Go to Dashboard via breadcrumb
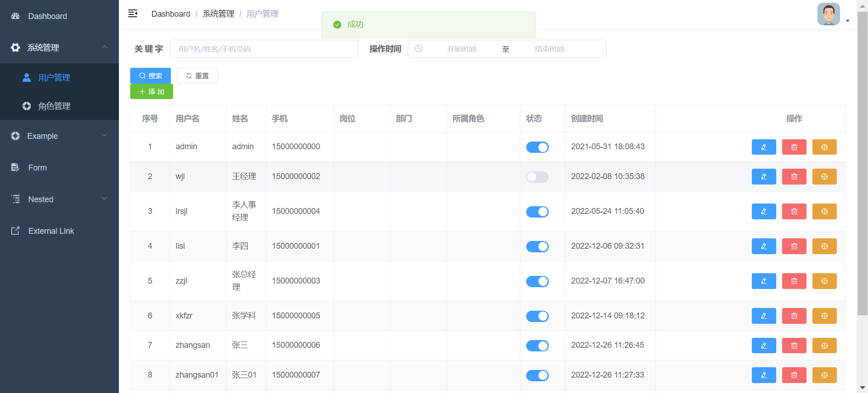 click(171, 14)
